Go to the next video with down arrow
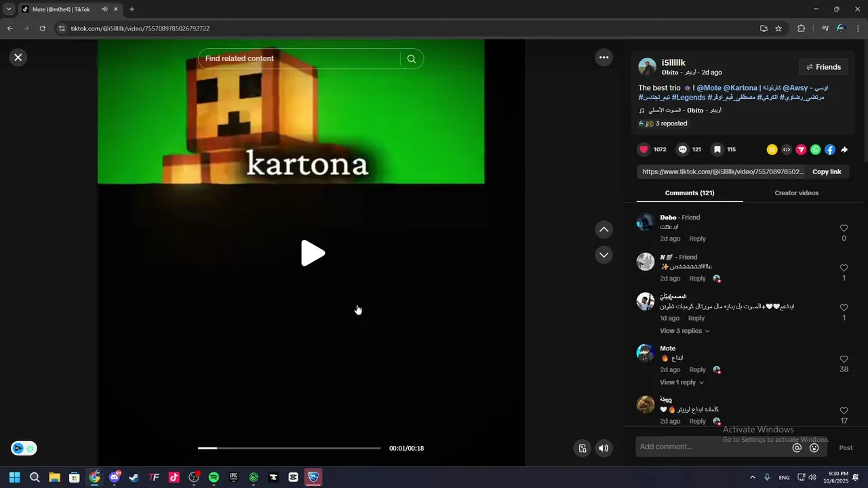The height and width of the screenshot is (488, 868). pyautogui.click(x=604, y=255)
